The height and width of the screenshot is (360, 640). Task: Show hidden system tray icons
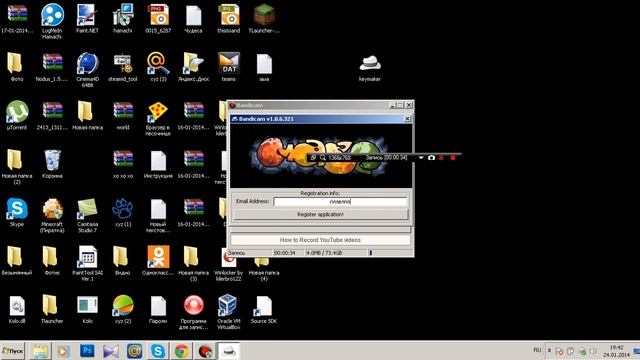click(x=549, y=350)
